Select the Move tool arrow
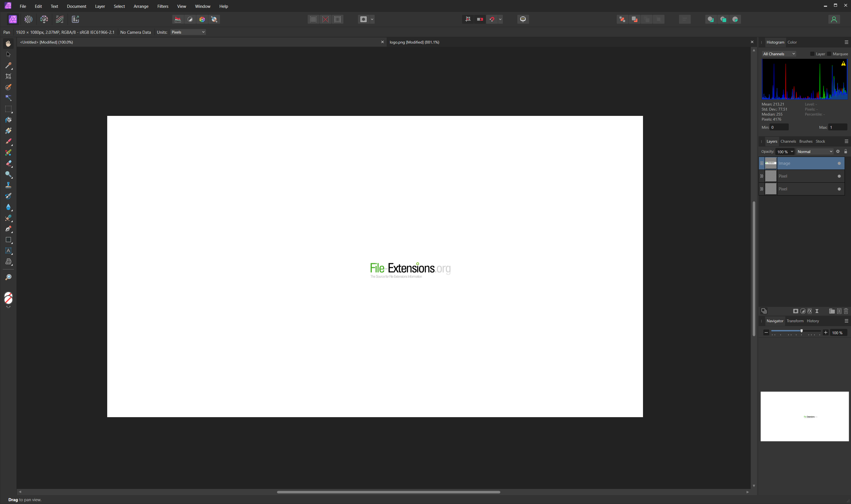Image resolution: width=851 pixels, height=504 pixels. pos(8,54)
